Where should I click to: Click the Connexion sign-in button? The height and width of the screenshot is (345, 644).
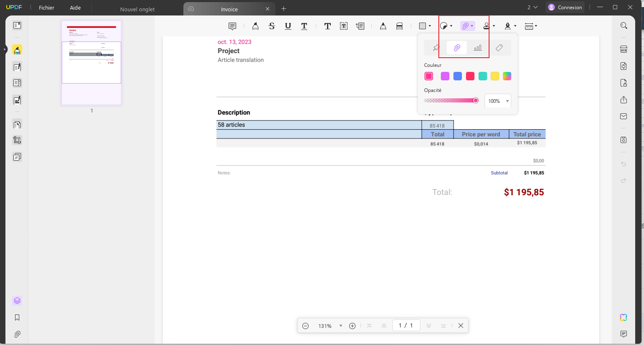pyautogui.click(x=565, y=7)
